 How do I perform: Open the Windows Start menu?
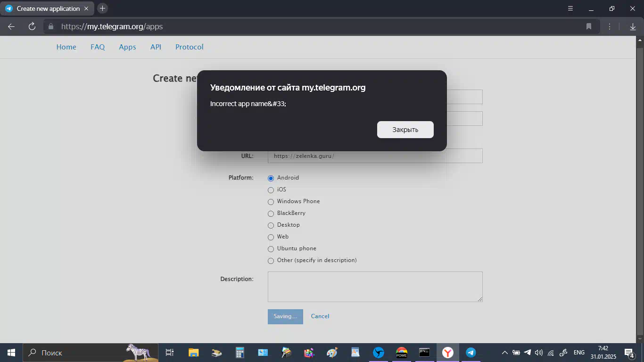tap(11, 353)
